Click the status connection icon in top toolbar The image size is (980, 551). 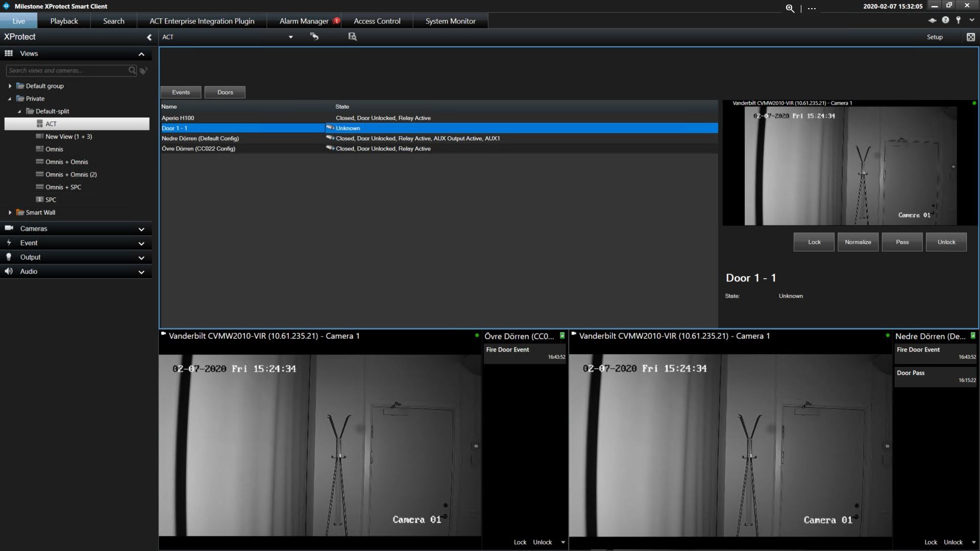(x=932, y=20)
